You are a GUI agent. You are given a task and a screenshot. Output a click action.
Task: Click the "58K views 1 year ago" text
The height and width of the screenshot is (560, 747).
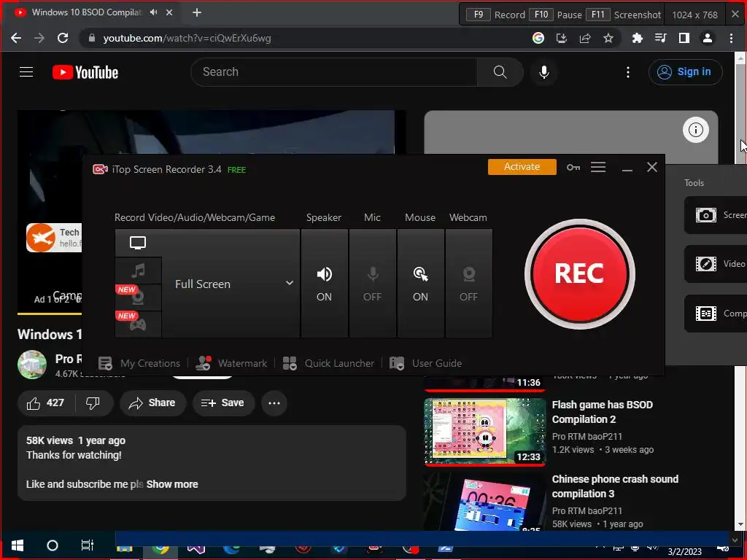tap(76, 441)
